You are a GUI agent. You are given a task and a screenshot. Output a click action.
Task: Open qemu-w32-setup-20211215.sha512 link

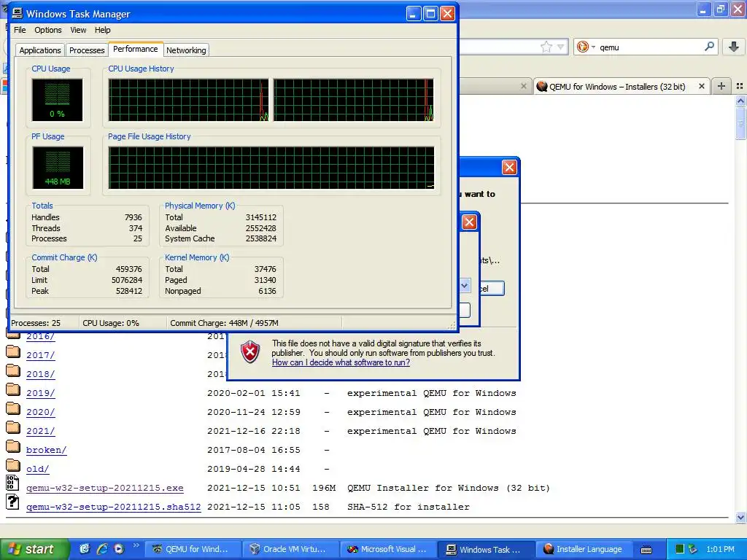pos(113,507)
